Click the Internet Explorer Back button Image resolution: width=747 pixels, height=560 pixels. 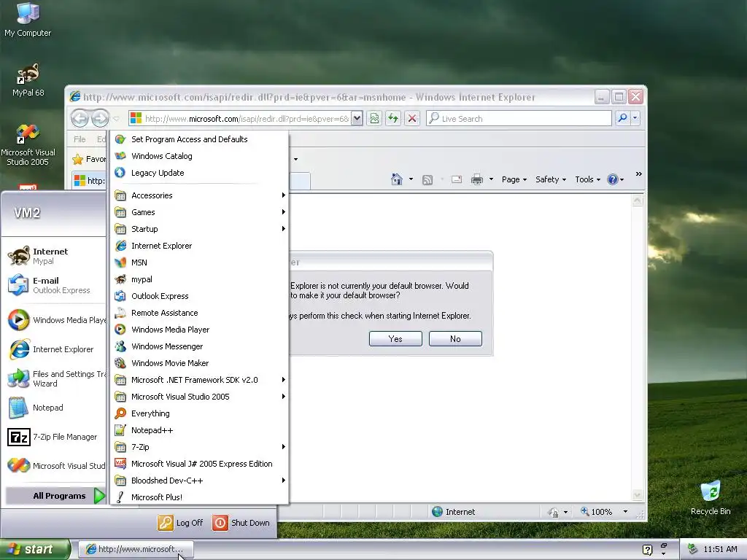coord(80,119)
